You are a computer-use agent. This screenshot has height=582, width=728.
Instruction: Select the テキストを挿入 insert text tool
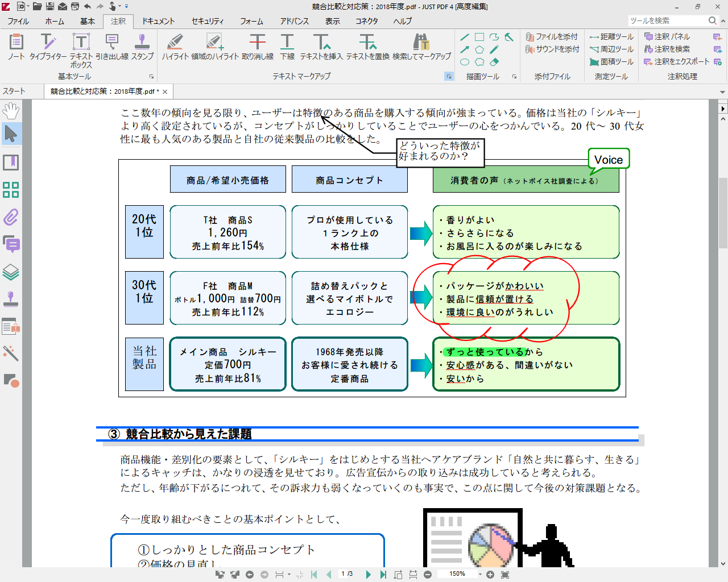pos(321,46)
